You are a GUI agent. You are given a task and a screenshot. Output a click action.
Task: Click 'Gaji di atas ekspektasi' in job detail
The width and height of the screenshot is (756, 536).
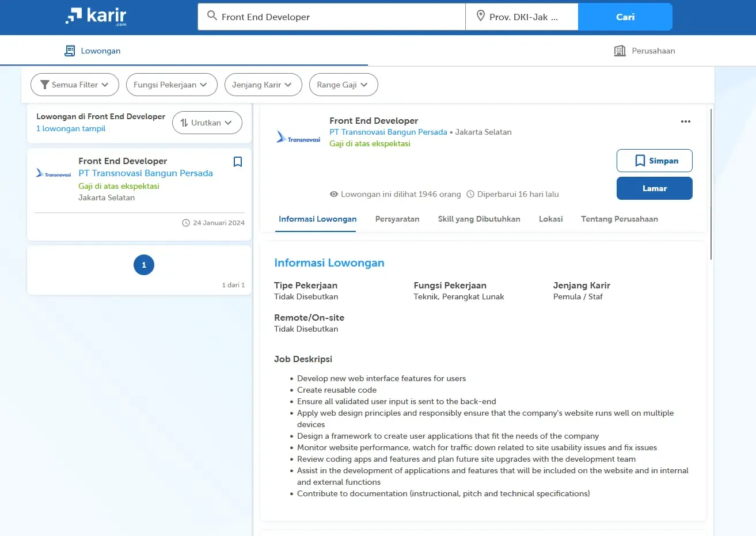click(370, 143)
